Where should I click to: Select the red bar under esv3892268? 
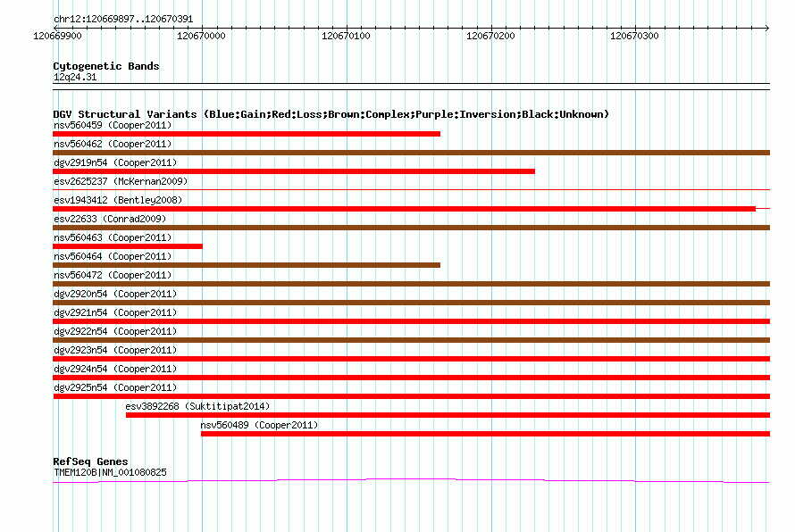tap(448, 415)
